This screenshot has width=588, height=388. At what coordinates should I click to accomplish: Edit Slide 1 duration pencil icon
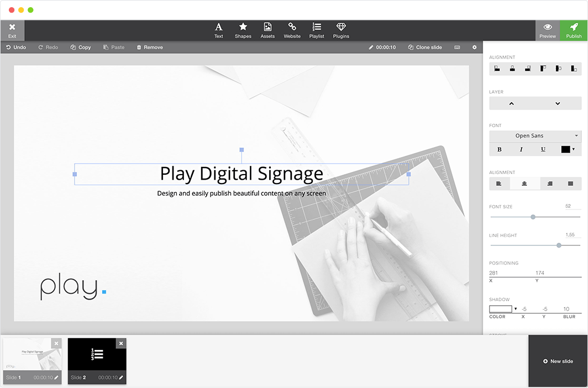pos(56,378)
